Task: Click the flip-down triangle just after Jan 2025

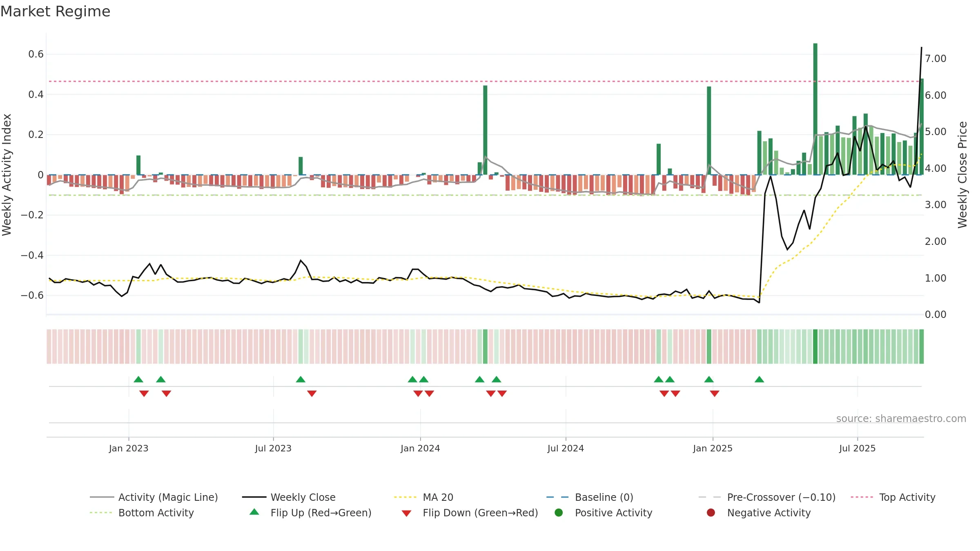Action: tap(715, 393)
